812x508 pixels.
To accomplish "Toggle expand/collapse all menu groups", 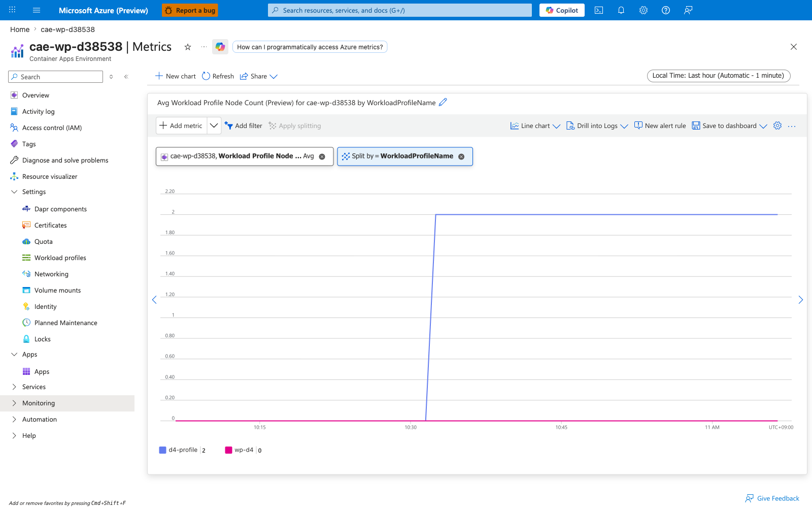I will pos(111,77).
